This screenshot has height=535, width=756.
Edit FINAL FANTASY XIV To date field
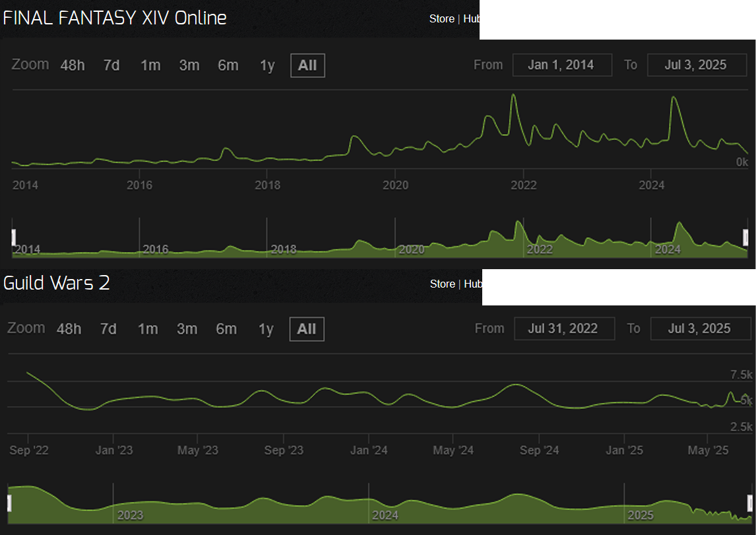pyautogui.click(x=697, y=65)
